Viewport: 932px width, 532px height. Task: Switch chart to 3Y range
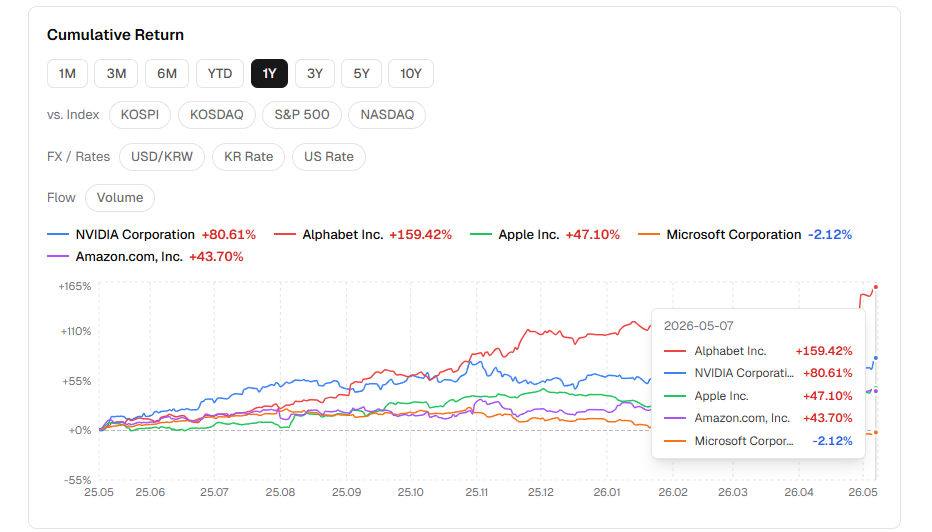(315, 74)
